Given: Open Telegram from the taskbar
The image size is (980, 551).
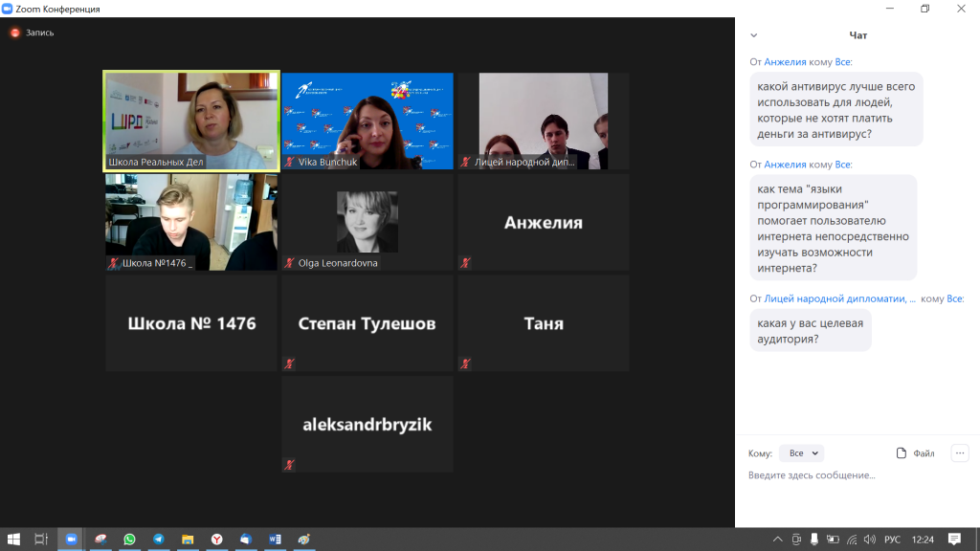Looking at the screenshot, I should (159, 540).
